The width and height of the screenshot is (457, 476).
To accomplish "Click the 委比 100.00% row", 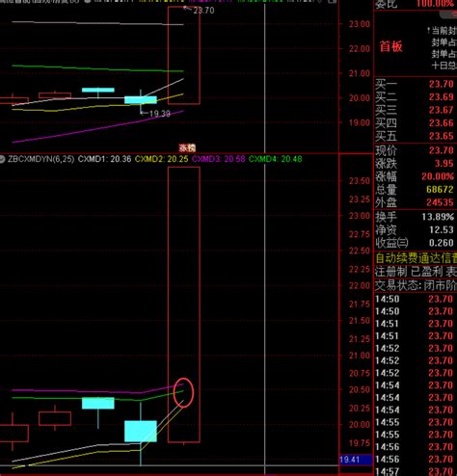I will (416, 4).
